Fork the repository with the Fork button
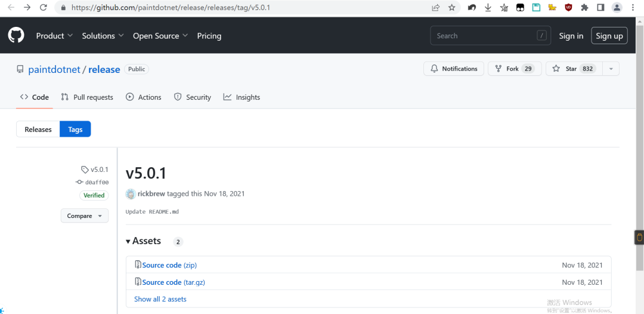The height and width of the screenshot is (314, 644). pos(515,69)
